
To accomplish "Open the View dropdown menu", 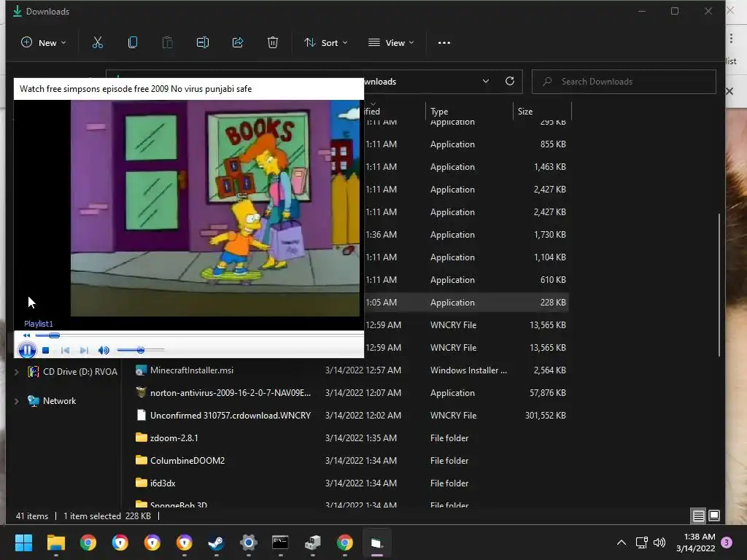I will 391,42.
